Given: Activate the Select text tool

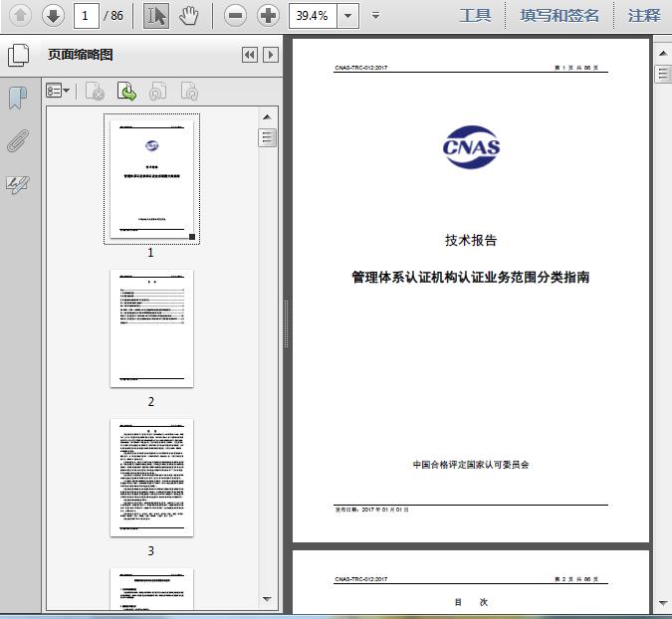Looking at the screenshot, I should pyautogui.click(x=156, y=15).
